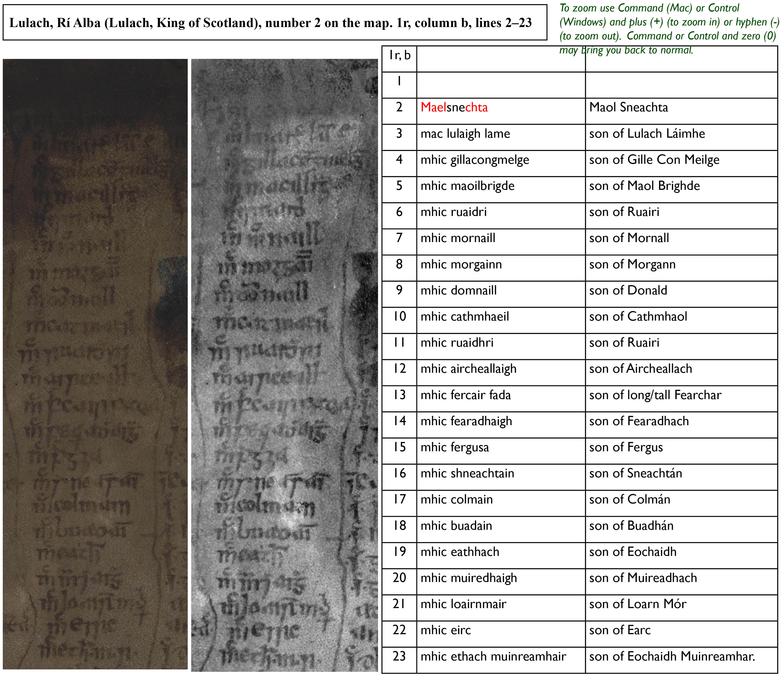
Task: Select 'son of Morgann' cell
Action: click(x=682, y=268)
